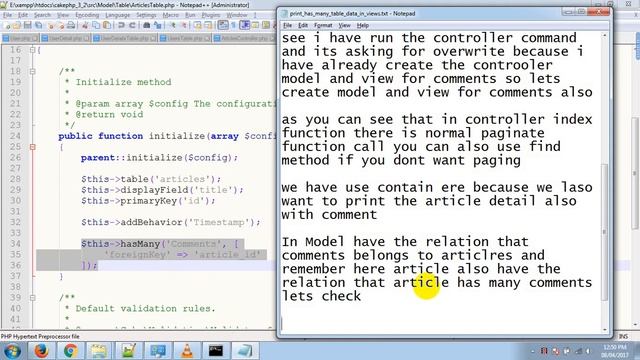
Task: Open the Notepad++ Search menu
Action: [42, 15]
